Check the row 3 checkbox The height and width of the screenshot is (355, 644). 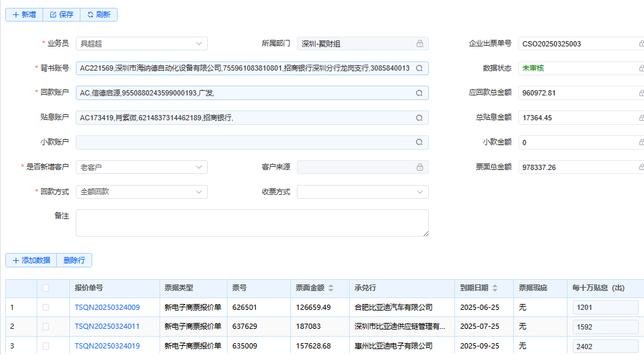coord(46,346)
